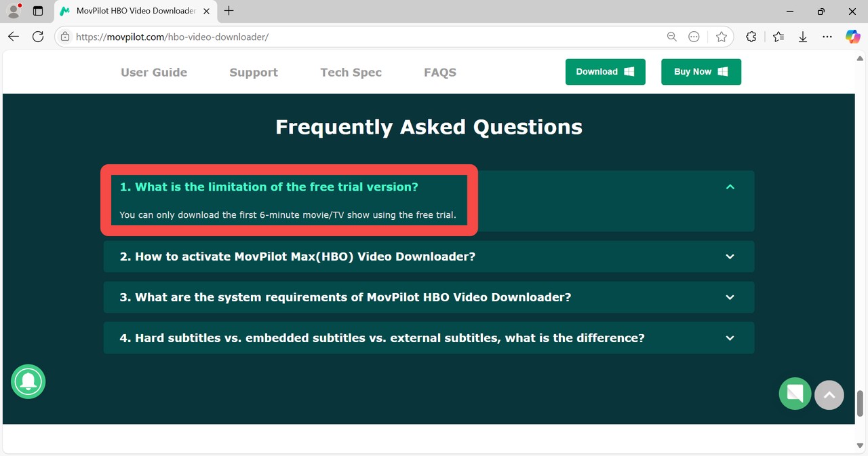The height and width of the screenshot is (456, 868).
Task: Minimize the browser window
Action: [790, 11]
